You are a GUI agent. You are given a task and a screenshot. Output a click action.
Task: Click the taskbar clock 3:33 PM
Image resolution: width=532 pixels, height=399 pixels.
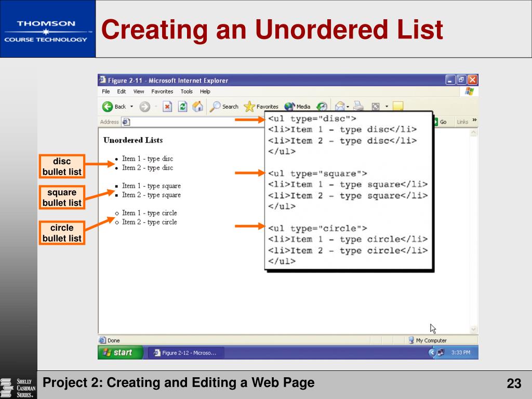[x=461, y=353]
